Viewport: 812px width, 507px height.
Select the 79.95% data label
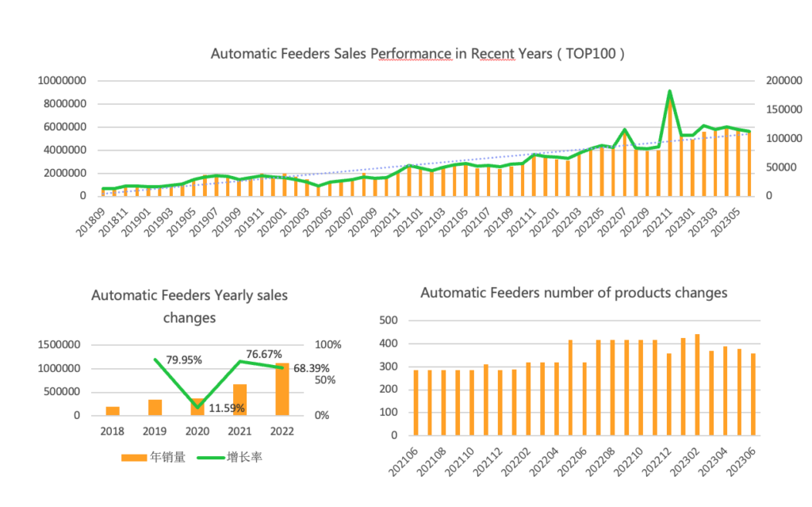(x=184, y=359)
